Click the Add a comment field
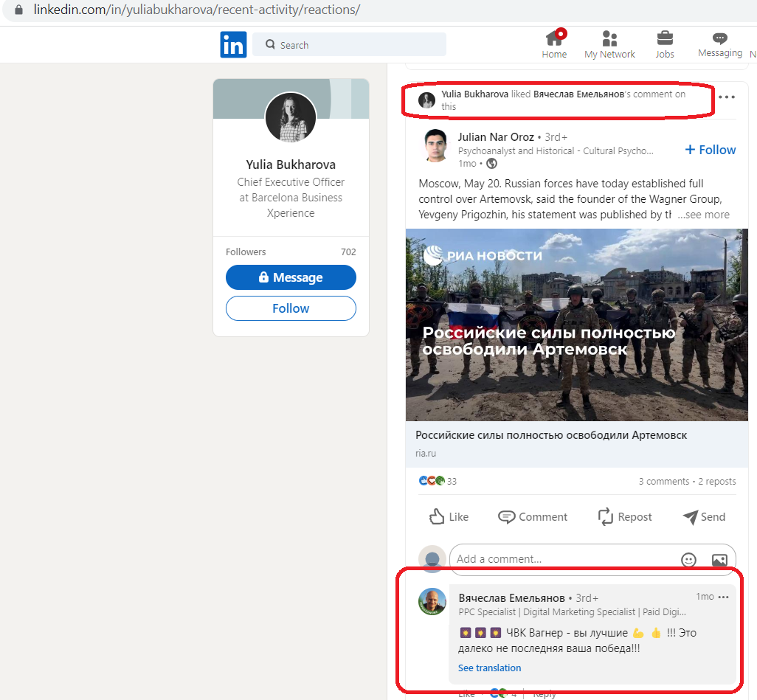757x700 pixels. (x=592, y=559)
